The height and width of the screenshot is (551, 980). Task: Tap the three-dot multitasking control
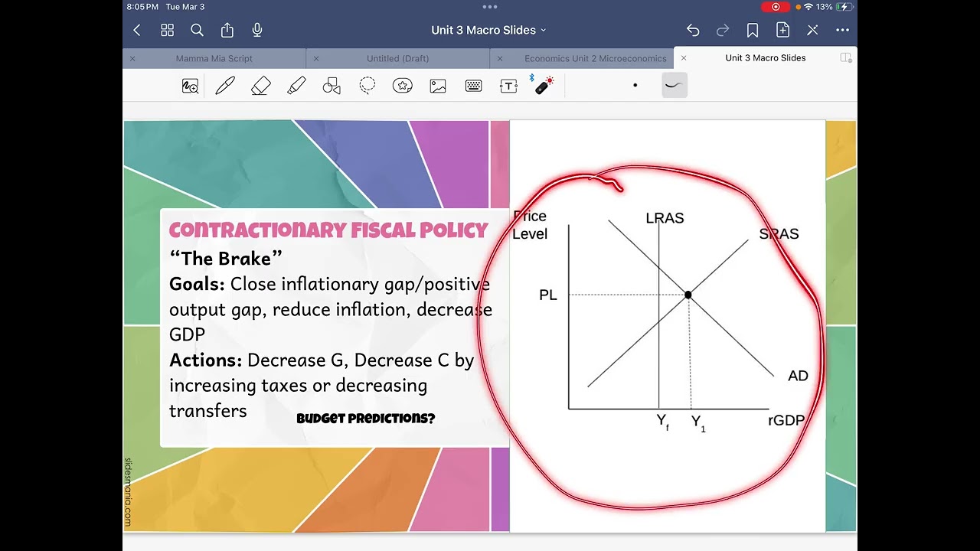click(490, 7)
